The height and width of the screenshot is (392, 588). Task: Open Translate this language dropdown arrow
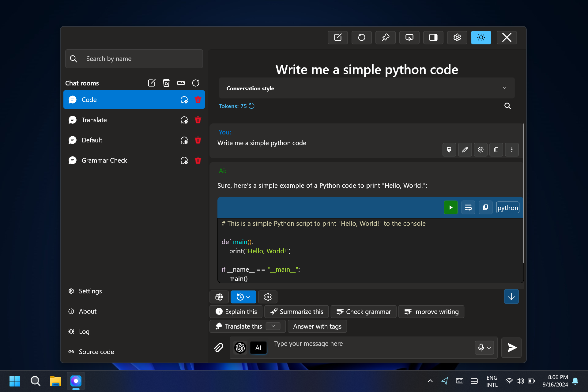coord(273,326)
